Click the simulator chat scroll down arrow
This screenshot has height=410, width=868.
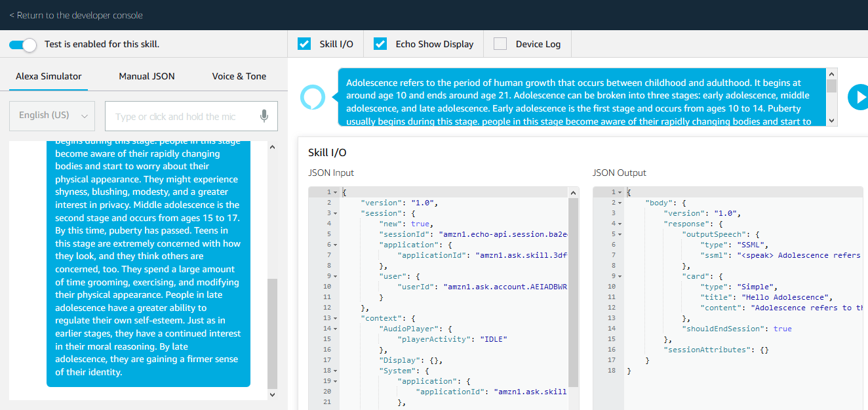(273, 394)
